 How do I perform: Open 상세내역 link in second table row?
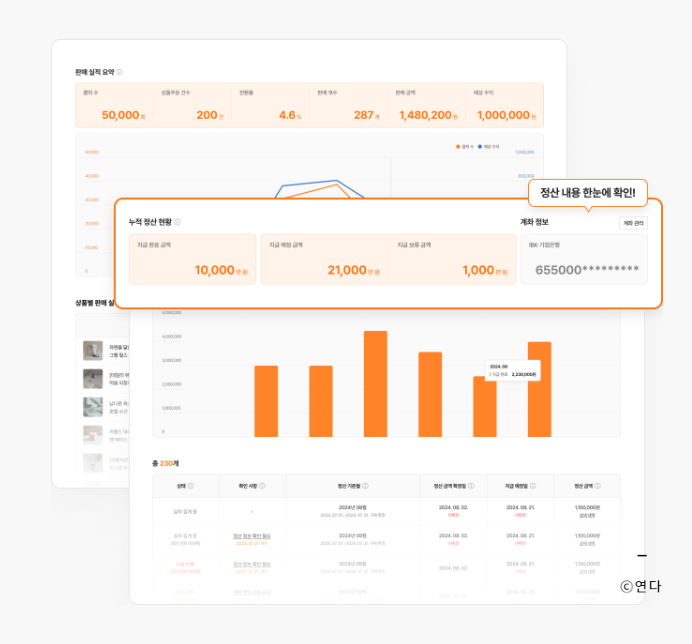[587, 543]
